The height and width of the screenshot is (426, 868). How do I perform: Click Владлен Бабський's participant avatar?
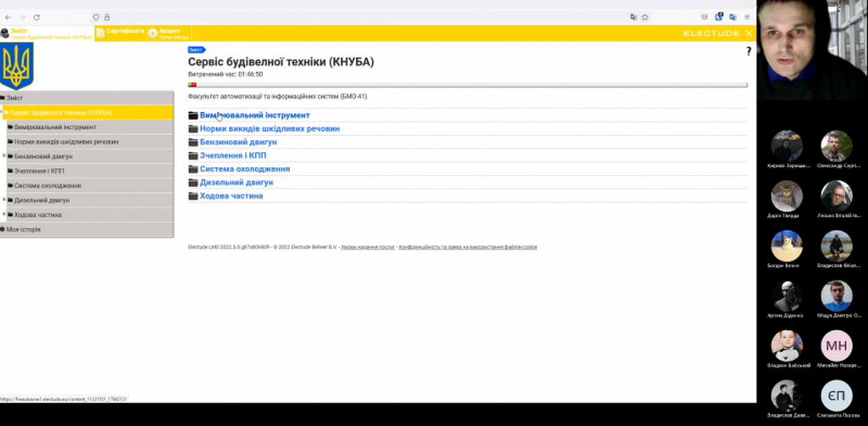[x=787, y=346]
